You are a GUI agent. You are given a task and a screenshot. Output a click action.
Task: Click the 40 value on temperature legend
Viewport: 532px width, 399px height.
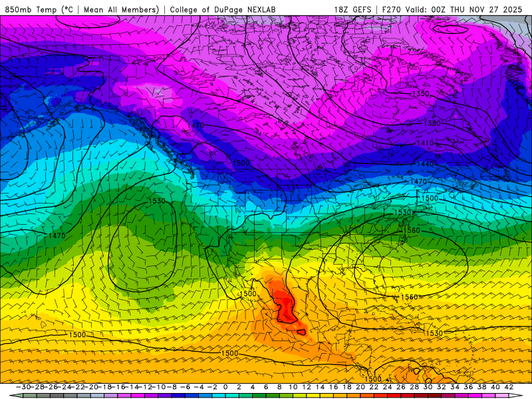coord(495,387)
